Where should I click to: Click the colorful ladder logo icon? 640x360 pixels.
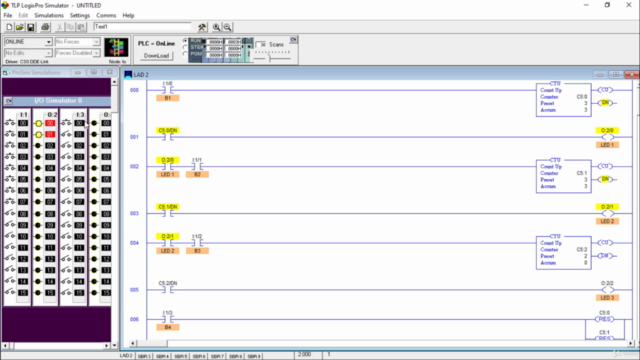coord(116,47)
